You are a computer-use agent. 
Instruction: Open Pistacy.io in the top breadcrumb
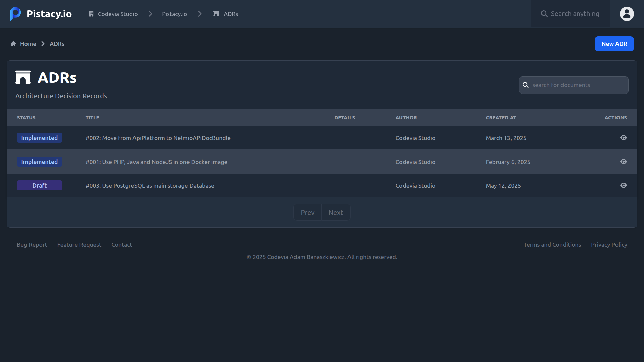point(174,14)
